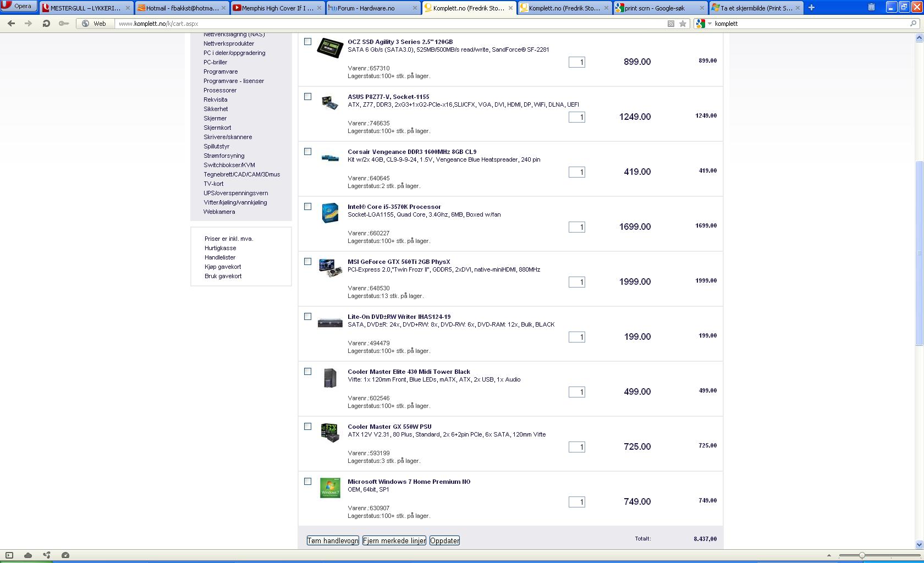Switch to the Forum - Hardware.no tab
924x563 pixels.
click(x=372, y=8)
